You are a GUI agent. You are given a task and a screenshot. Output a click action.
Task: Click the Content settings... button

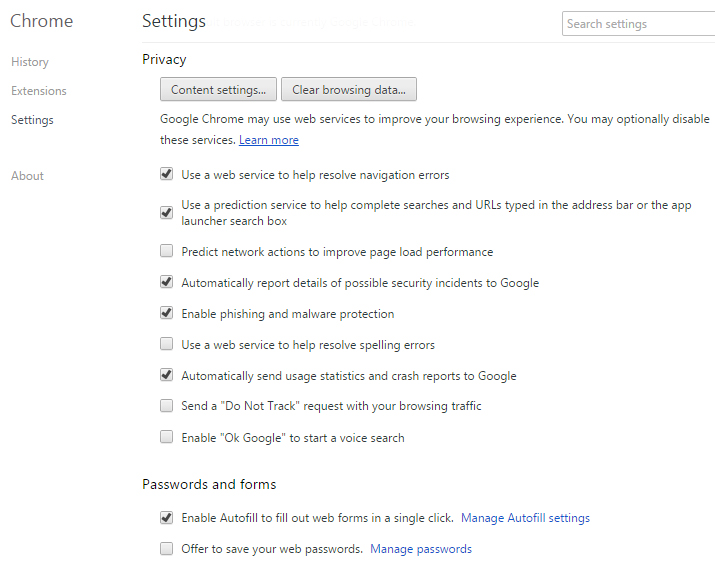coord(218,89)
